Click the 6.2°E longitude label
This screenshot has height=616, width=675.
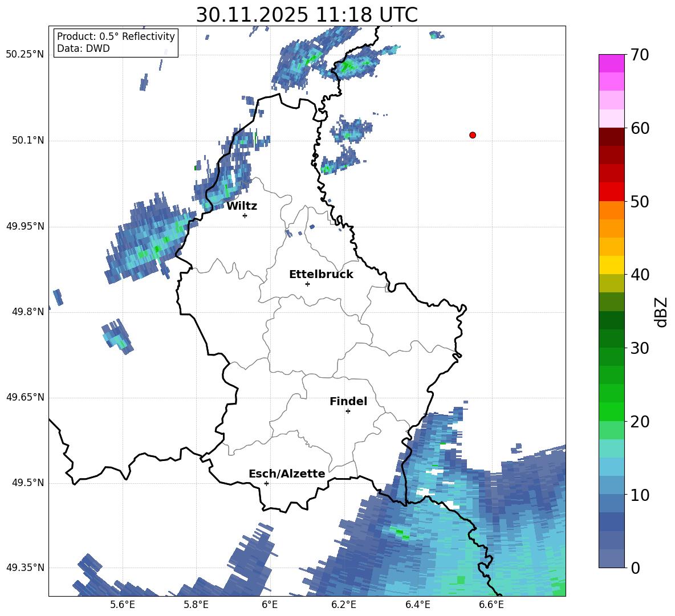(344, 605)
